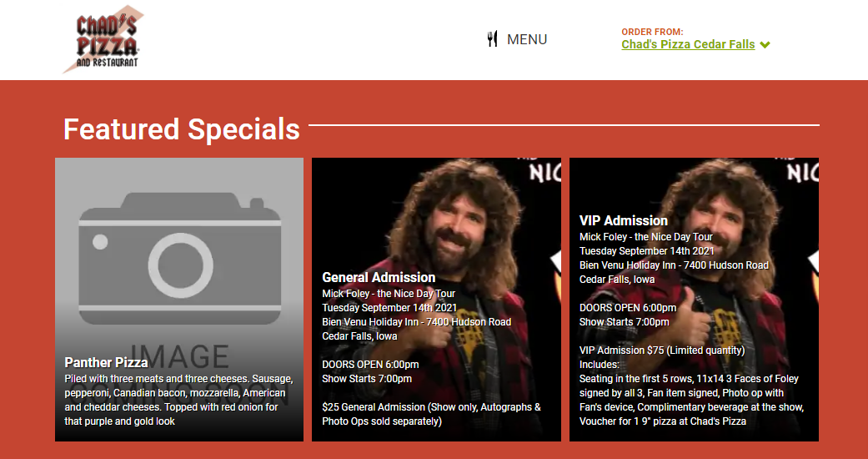868x459 pixels.
Task: Click the fork and knife menu icon
Action: [492, 38]
